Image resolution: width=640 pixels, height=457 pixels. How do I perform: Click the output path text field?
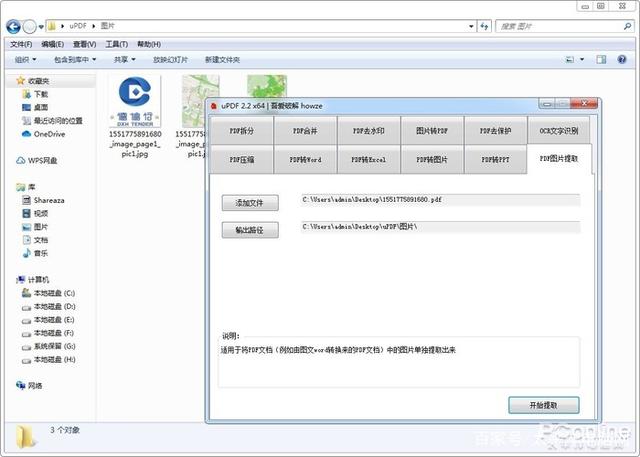(440, 228)
